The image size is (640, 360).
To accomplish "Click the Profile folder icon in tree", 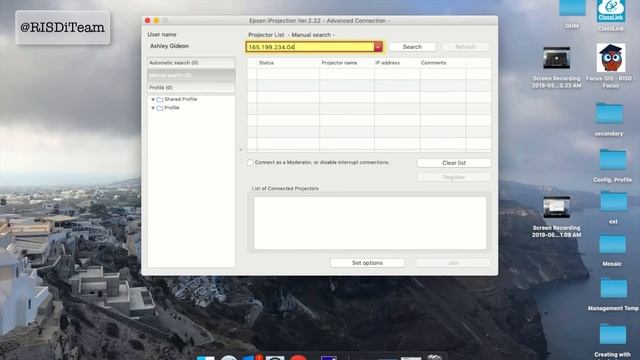I will point(160,108).
